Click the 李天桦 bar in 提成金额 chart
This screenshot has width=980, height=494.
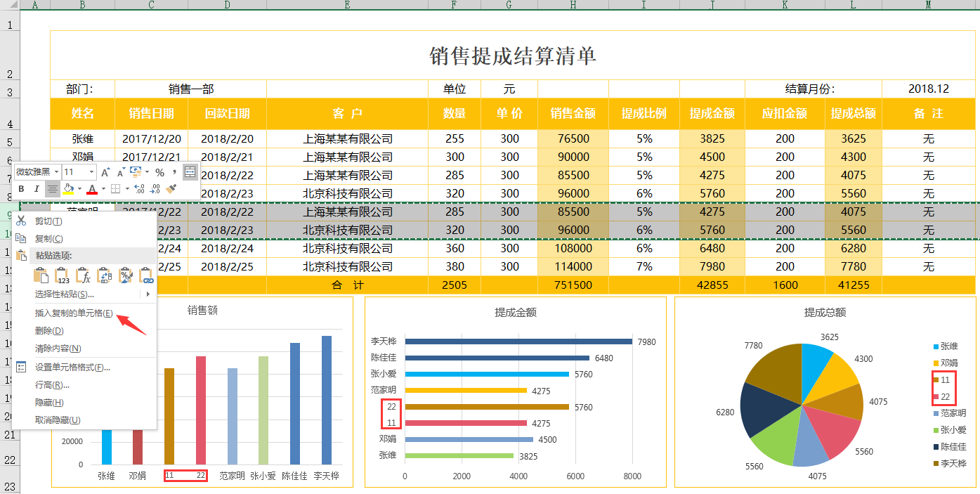pyautogui.click(x=518, y=342)
